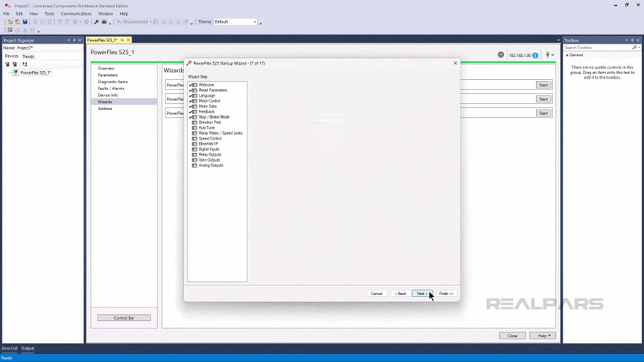
Task: Pin the Project Organizer panel
Action: [x=74, y=40]
